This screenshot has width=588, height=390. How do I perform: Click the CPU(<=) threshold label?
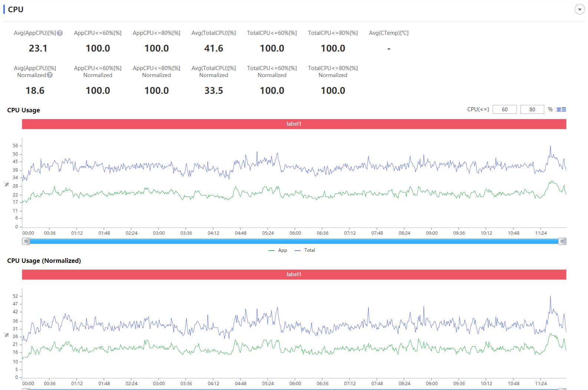[x=478, y=109]
